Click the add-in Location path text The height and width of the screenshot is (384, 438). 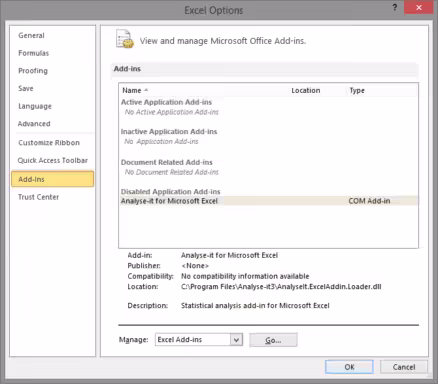(x=281, y=286)
